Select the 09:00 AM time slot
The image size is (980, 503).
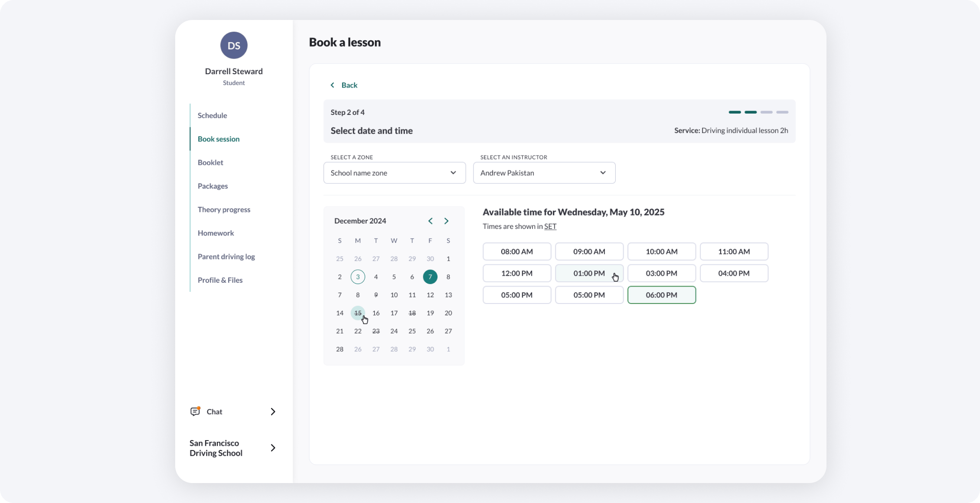point(589,251)
